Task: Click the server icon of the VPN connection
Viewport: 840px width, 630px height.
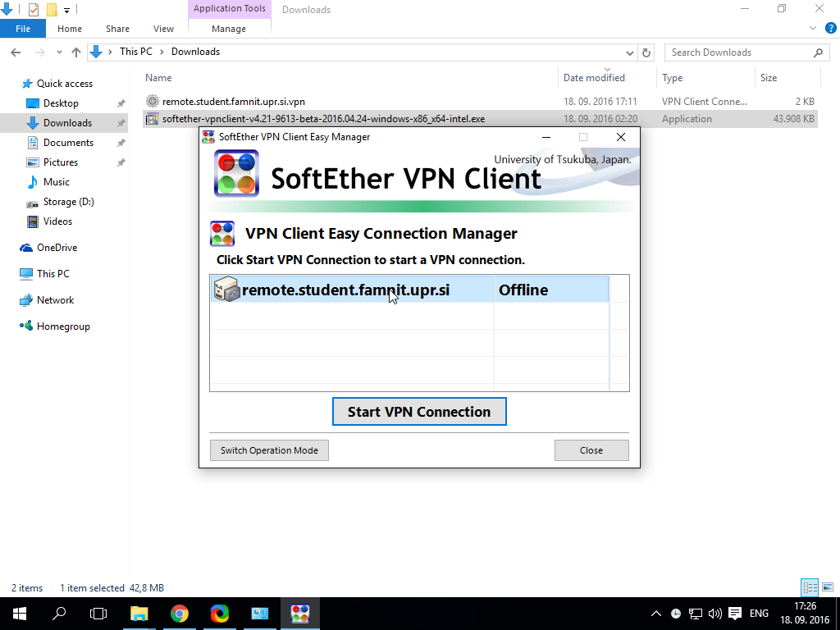Action: (x=226, y=290)
